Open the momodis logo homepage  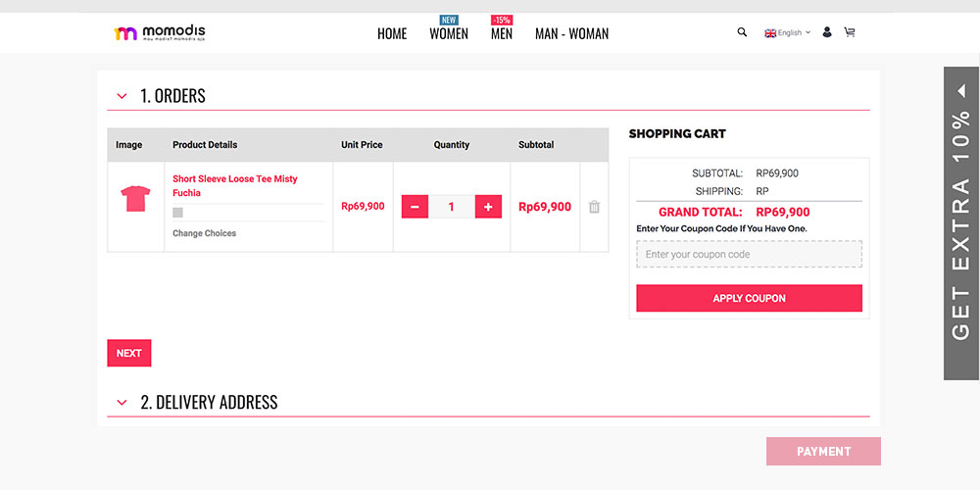[x=160, y=32]
